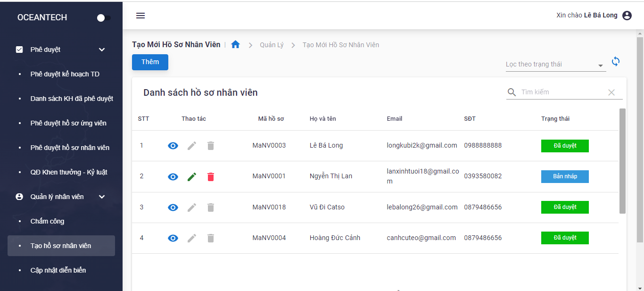The image size is (644, 291).
Task: View Lê Bá Long's record eye icon
Action: pos(173,146)
